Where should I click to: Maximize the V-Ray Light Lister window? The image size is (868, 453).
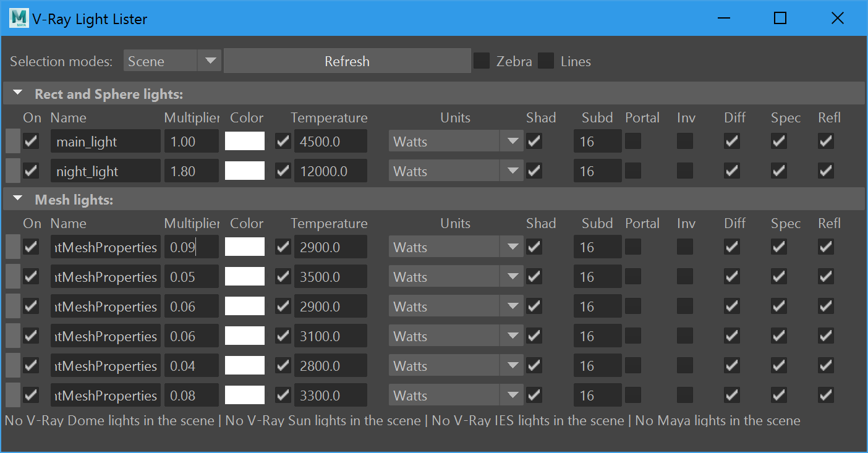tap(780, 19)
